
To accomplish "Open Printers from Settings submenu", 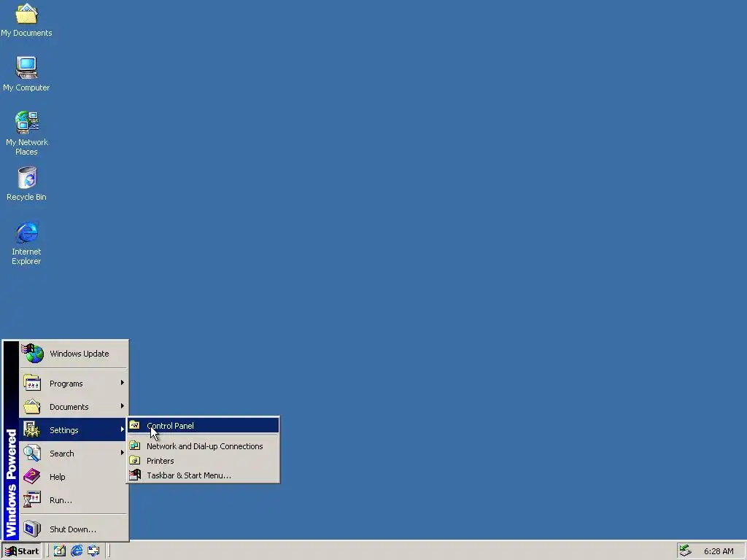I will tap(204, 461).
